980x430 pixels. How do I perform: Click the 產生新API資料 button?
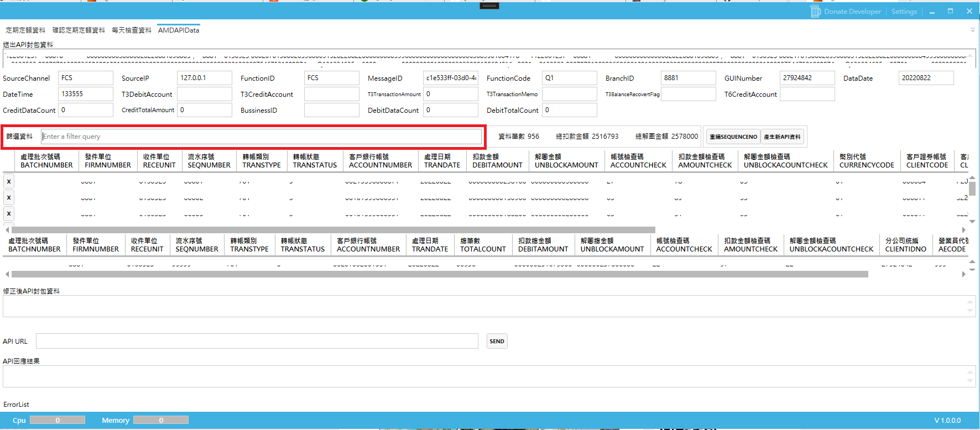point(782,137)
